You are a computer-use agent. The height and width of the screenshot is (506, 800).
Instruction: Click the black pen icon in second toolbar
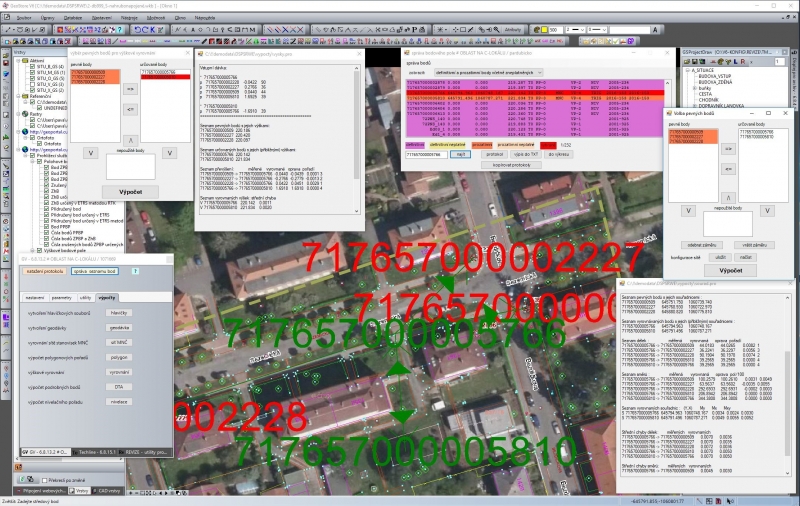click(x=204, y=41)
